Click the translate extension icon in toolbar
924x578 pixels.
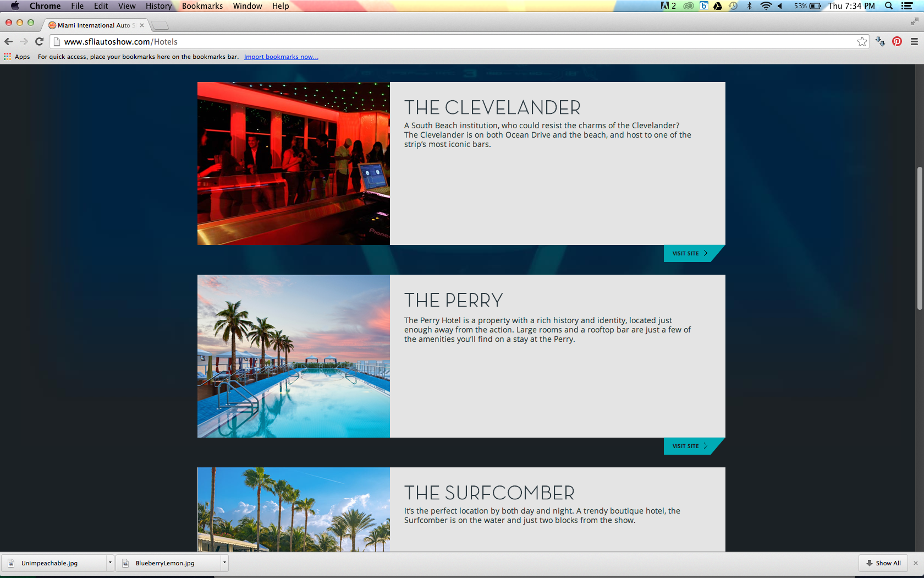point(880,41)
